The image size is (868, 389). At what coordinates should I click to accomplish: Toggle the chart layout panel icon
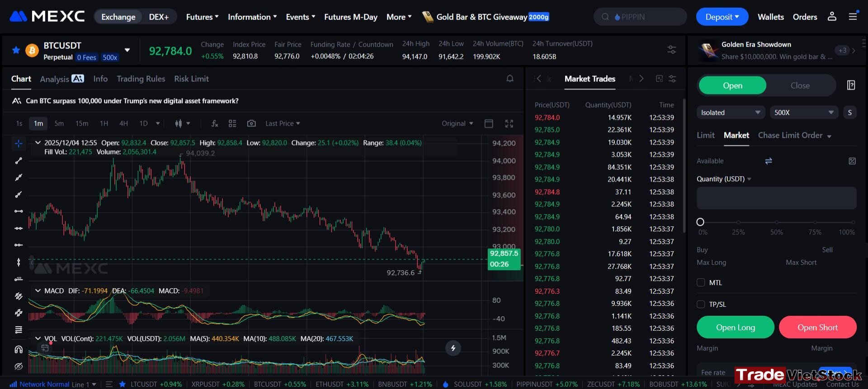[489, 123]
